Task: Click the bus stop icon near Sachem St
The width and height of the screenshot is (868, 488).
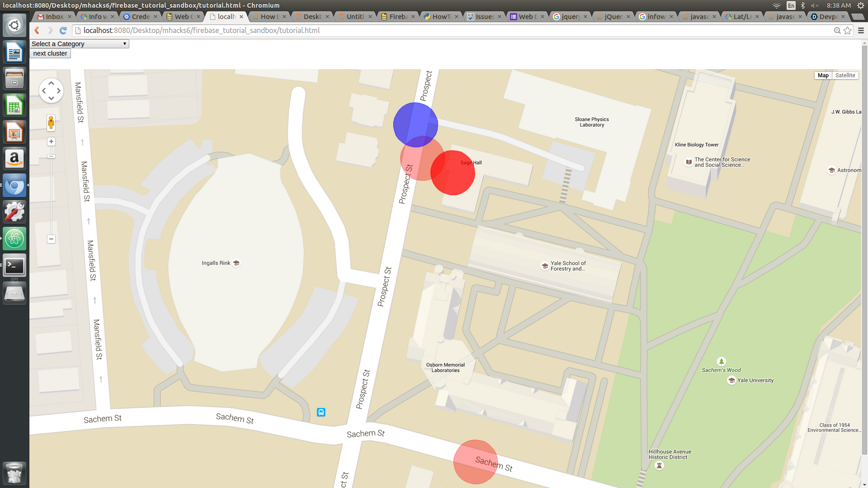Action: point(321,412)
